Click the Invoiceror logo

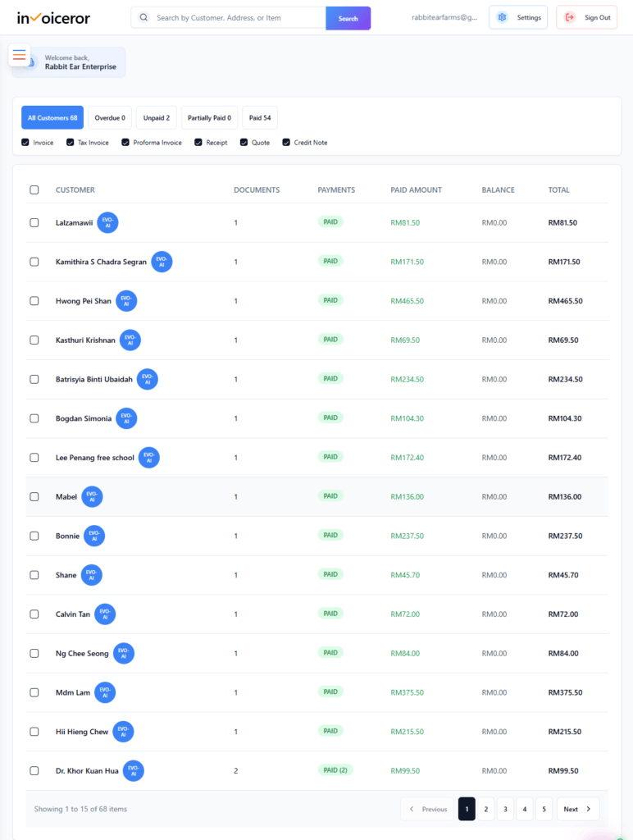[53, 17]
